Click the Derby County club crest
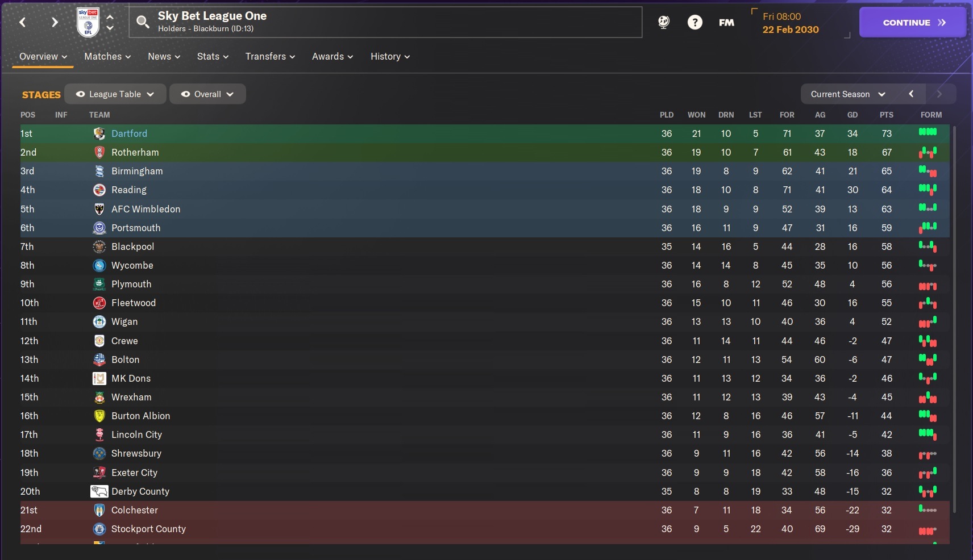The image size is (973, 560). (99, 491)
